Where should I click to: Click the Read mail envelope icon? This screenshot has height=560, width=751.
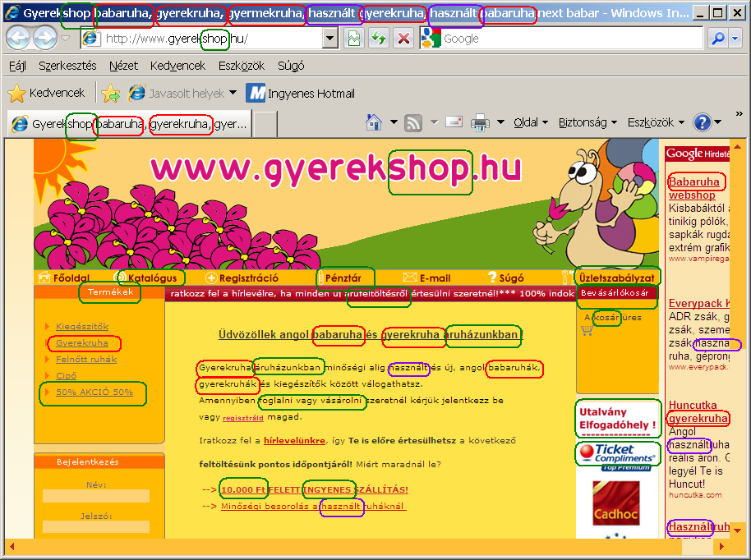pyautogui.click(x=454, y=122)
